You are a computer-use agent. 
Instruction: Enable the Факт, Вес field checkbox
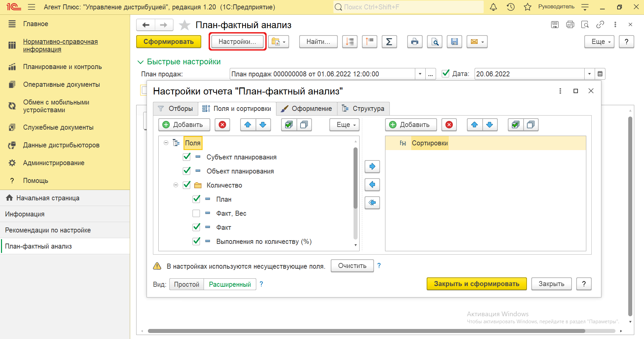pos(196,213)
